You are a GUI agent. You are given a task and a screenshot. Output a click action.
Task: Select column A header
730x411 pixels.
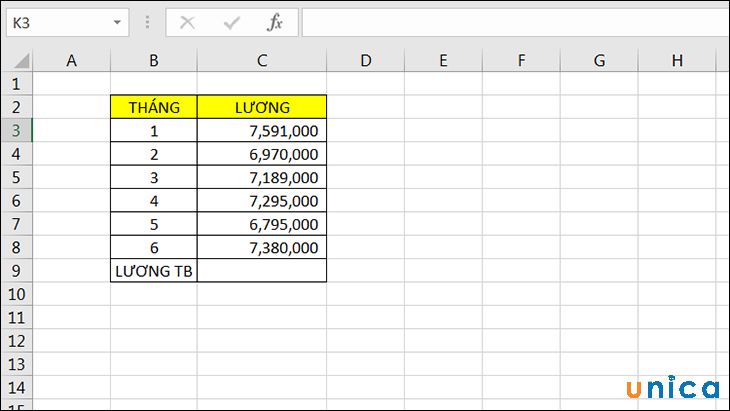pos(71,61)
